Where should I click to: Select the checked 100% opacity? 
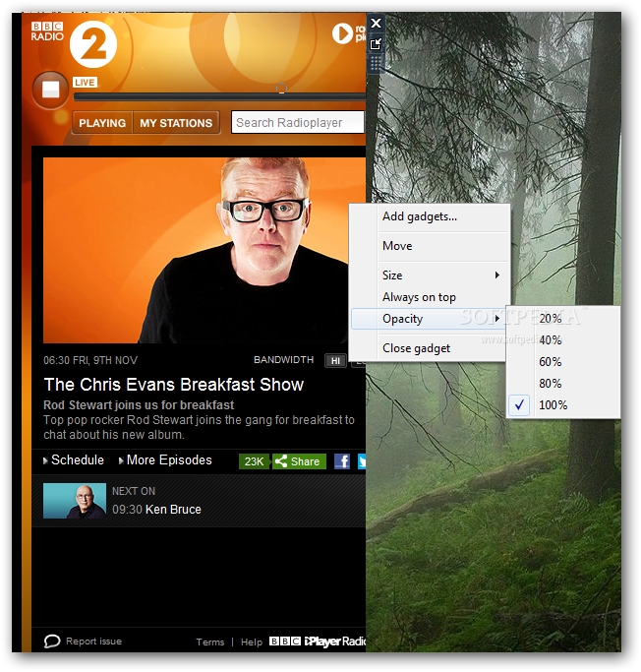[x=563, y=405]
